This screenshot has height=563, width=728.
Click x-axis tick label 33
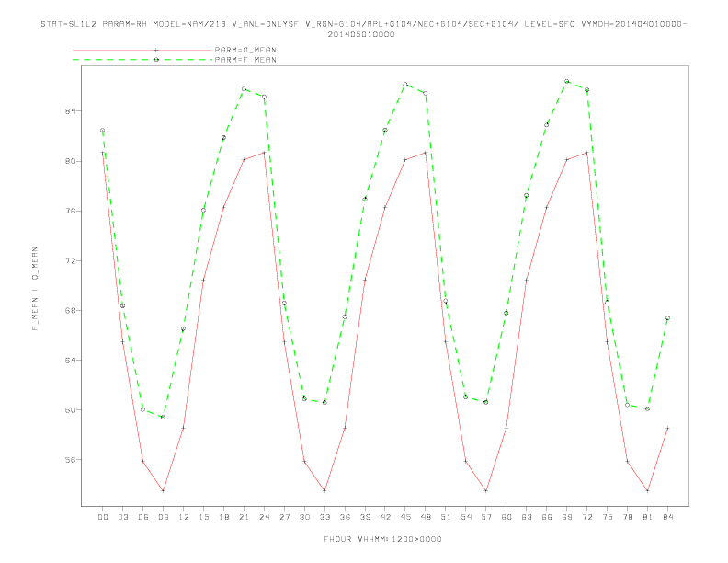[324, 517]
